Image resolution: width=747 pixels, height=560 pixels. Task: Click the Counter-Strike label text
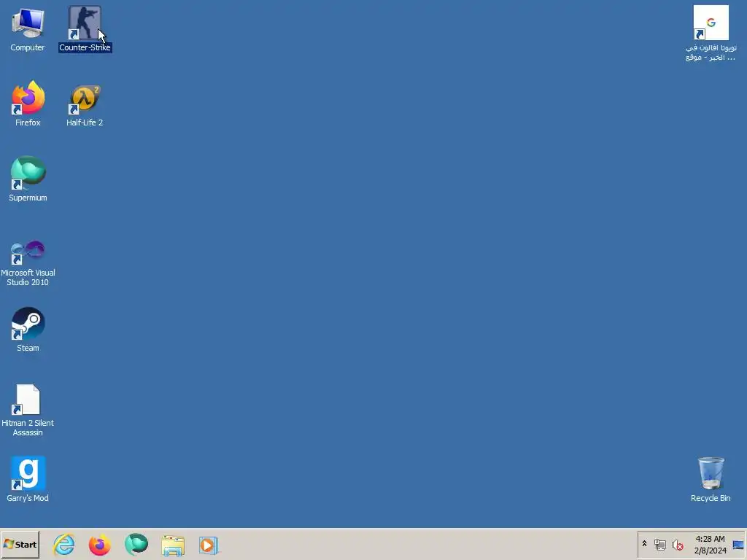pos(85,47)
